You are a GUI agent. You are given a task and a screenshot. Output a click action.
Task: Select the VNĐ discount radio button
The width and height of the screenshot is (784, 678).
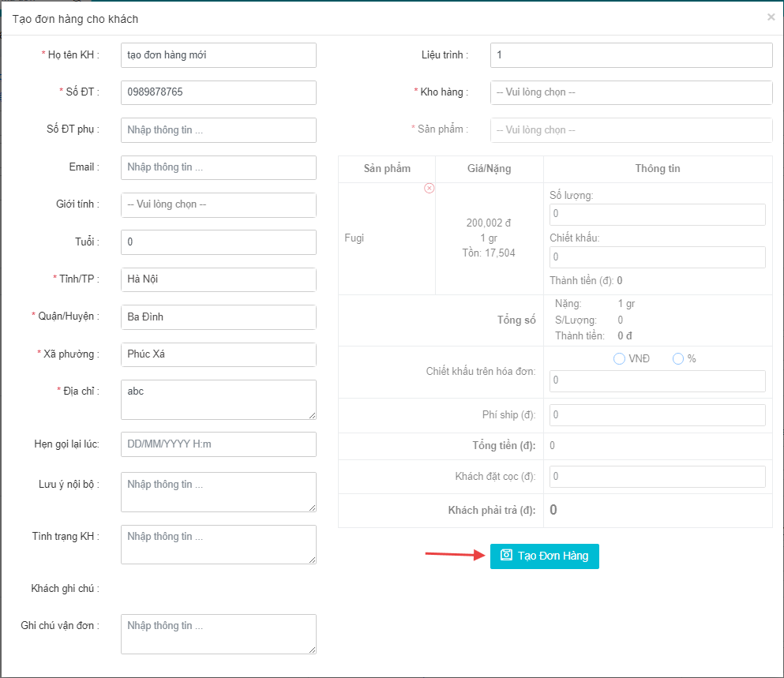[619, 359]
